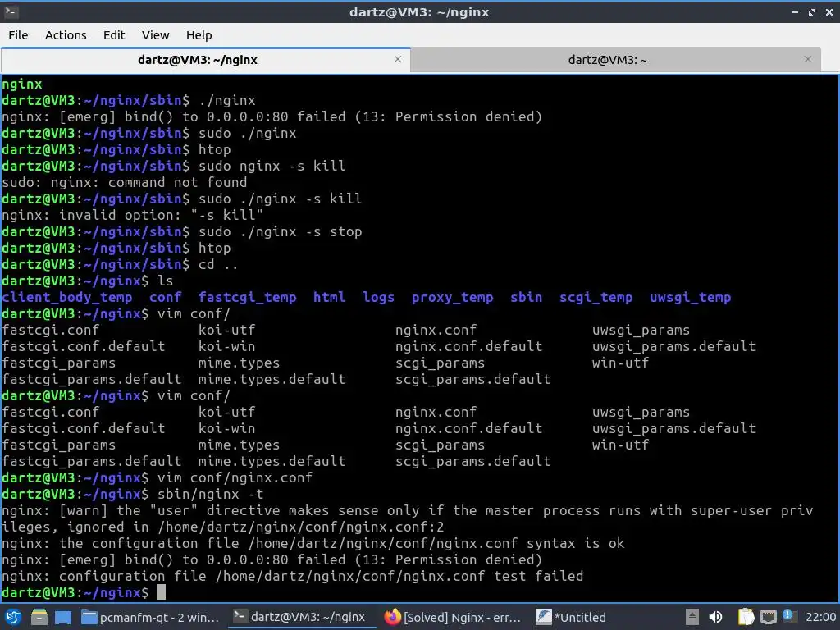The width and height of the screenshot is (840, 630).
Task: Click the 'ignored in /home/dartz/nginx/conf/nginx.conf:2' line
Action: pos(223,527)
